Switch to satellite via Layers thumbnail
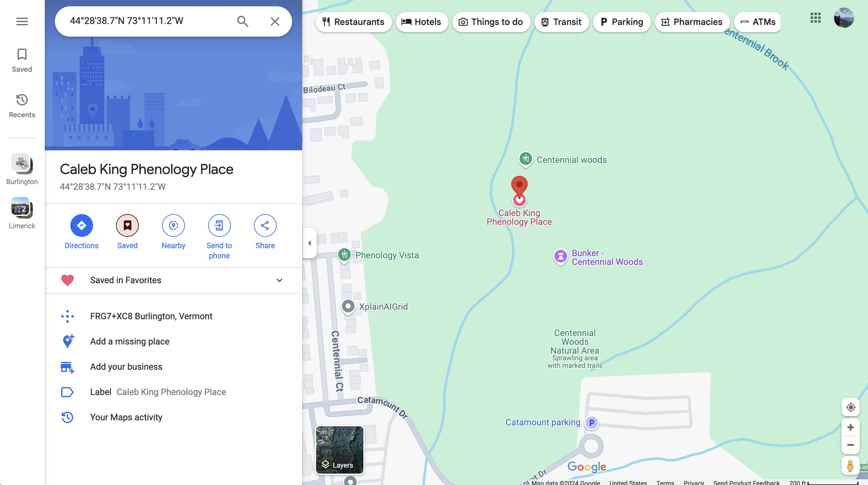The height and width of the screenshot is (485, 868). coord(339,450)
